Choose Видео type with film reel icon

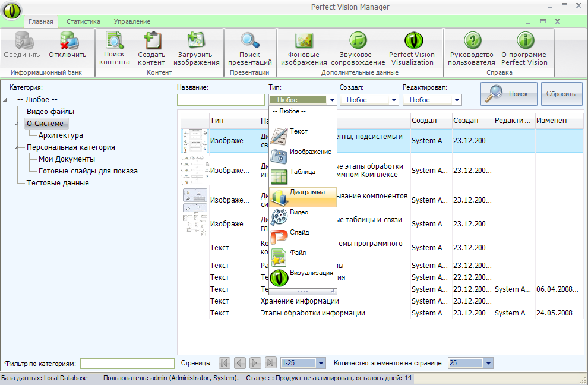[303, 217]
